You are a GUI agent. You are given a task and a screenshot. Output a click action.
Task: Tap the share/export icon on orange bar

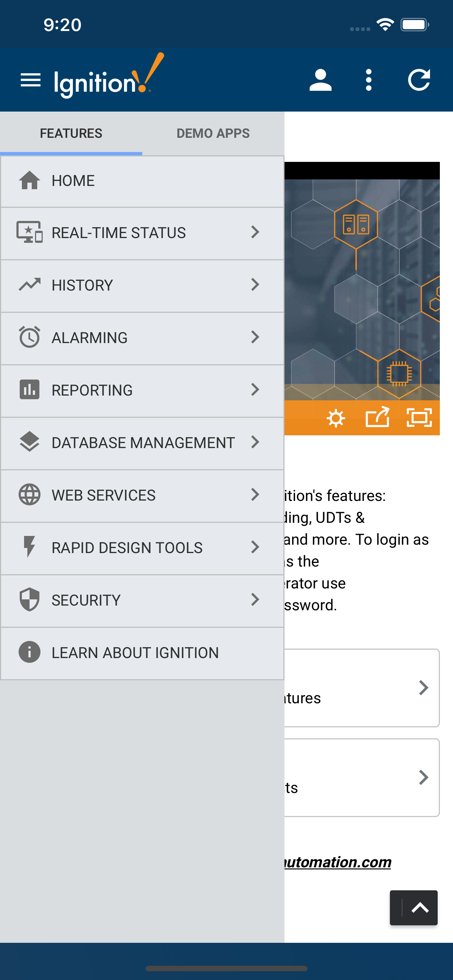[377, 417]
